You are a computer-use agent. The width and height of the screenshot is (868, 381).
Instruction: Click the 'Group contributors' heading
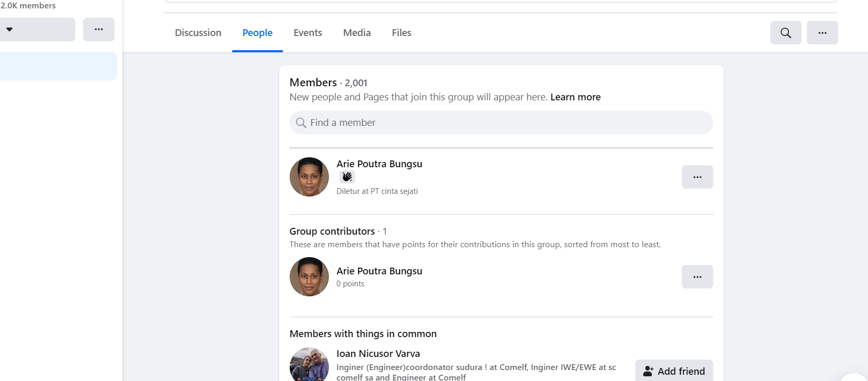click(332, 231)
